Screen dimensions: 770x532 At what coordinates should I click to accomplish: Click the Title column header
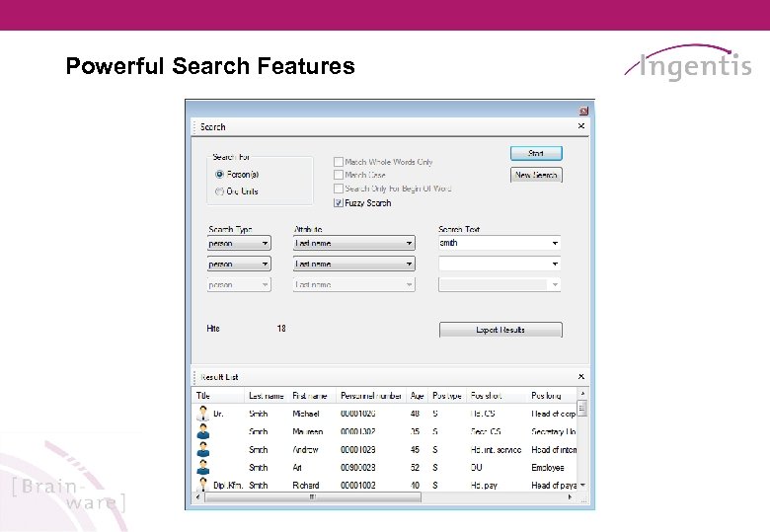[218, 396]
